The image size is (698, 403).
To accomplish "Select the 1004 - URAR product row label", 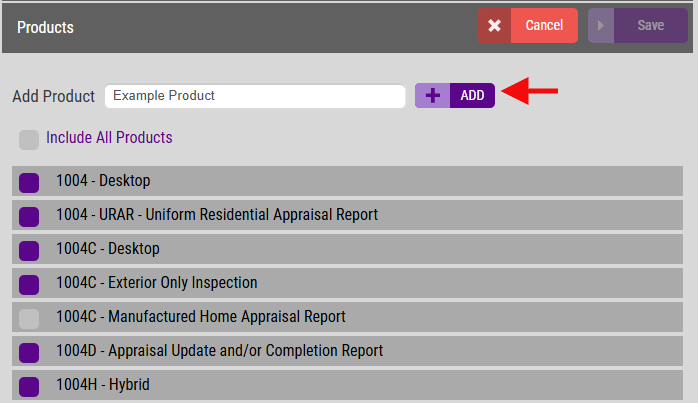I will click(217, 215).
